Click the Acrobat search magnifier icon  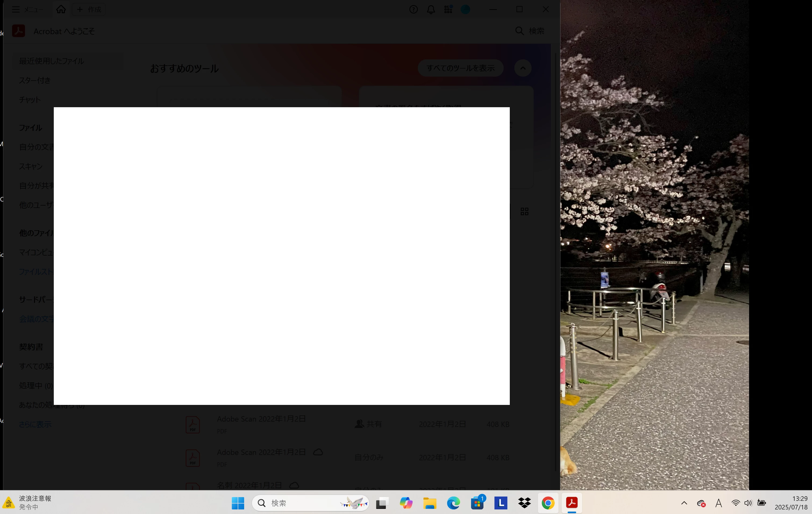519,31
